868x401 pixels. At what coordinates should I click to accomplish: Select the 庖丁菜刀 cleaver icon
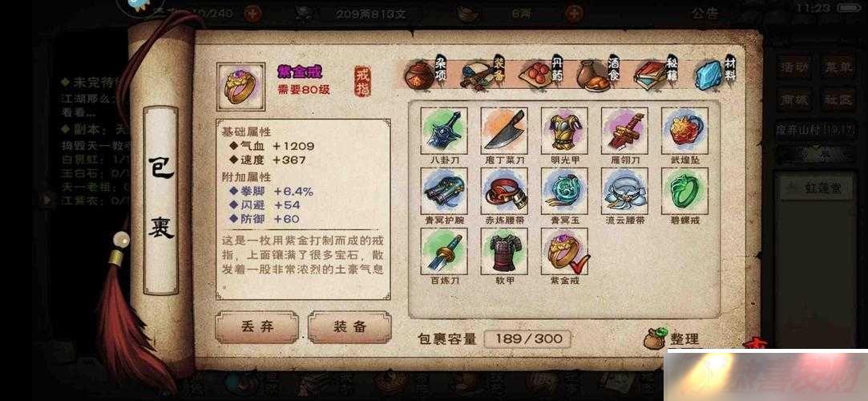point(504,130)
